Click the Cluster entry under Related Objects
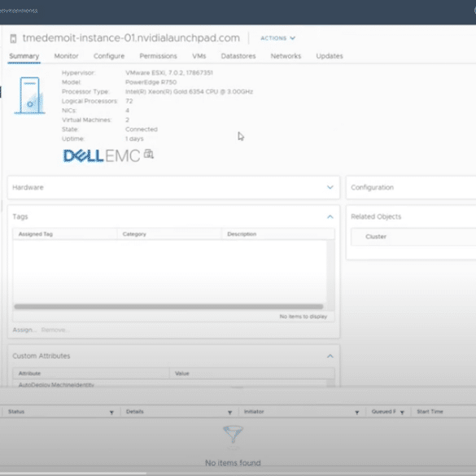 tap(376, 237)
